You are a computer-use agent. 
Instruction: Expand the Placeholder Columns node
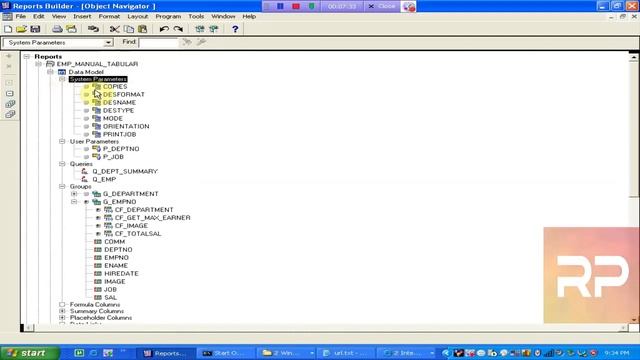point(62,318)
